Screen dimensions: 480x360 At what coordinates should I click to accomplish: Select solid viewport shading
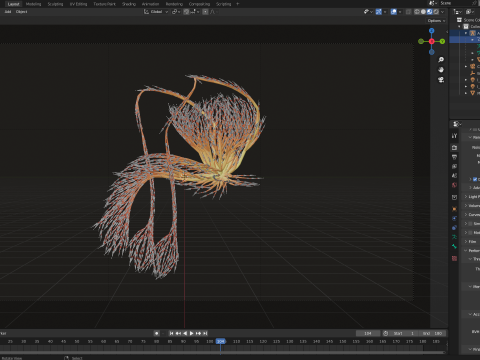tap(423, 12)
